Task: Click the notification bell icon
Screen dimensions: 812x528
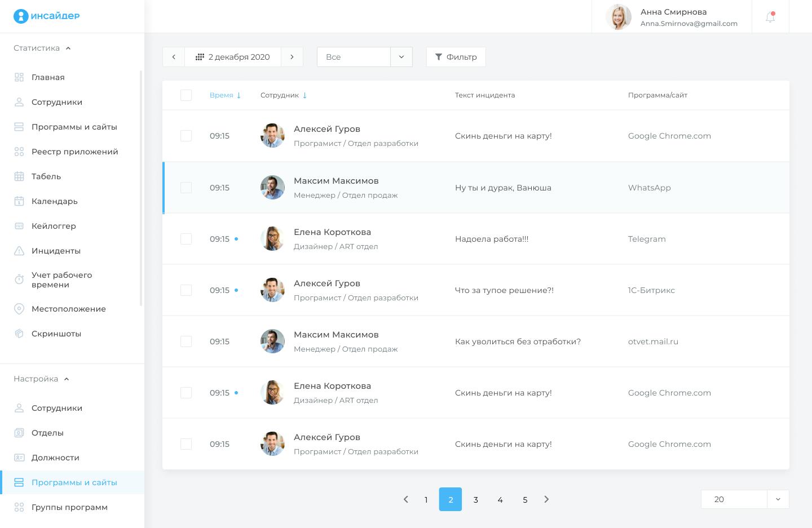Action: 770,17
